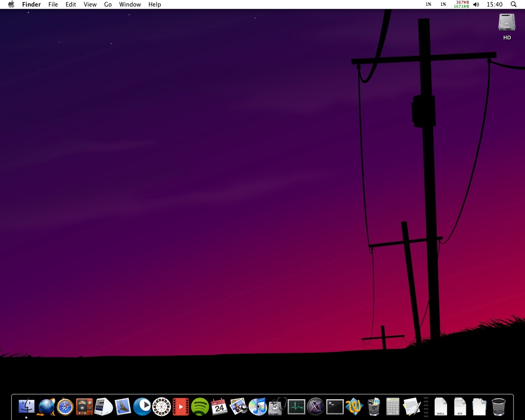Open Spotlight search magnifying glass
This screenshot has width=525, height=420.
[514, 5]
